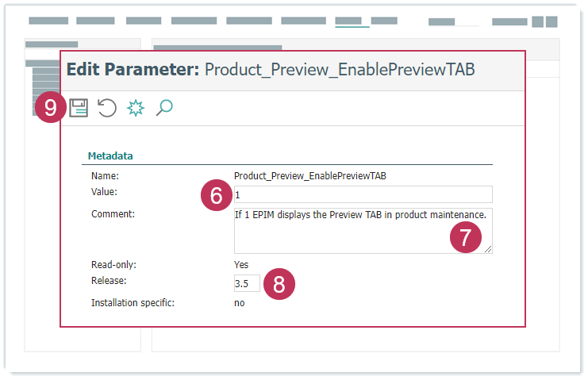Click the red callout badge 7

pos(466,238)
